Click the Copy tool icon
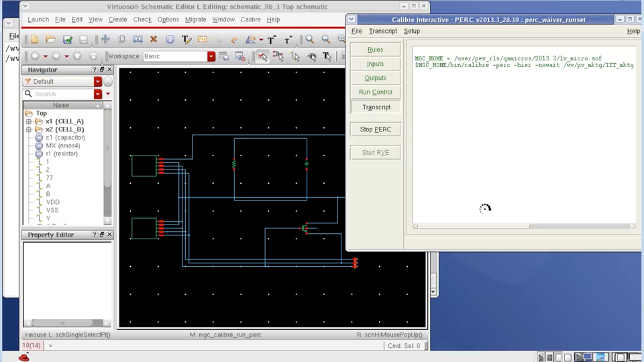Viewport: 644px width, 362px height. coord(121,40)
